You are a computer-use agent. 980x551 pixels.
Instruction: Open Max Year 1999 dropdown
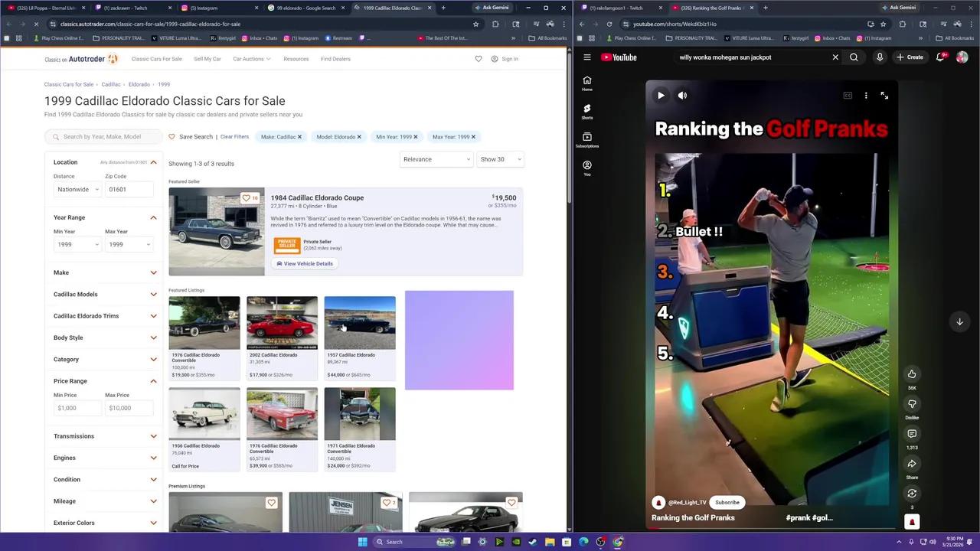coord(129,244)
